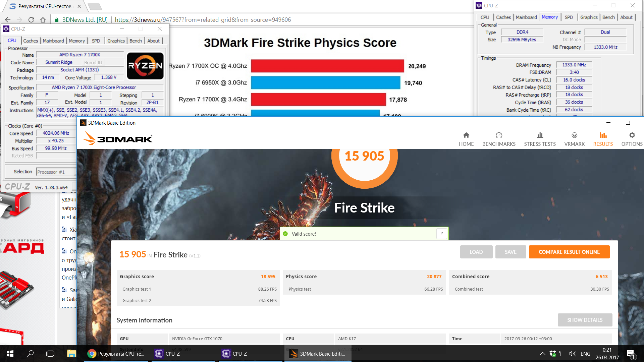The height and width of the screenshot is (362, 644).
Task: Open volume control in system tray
Action: [x=572, y=354]
